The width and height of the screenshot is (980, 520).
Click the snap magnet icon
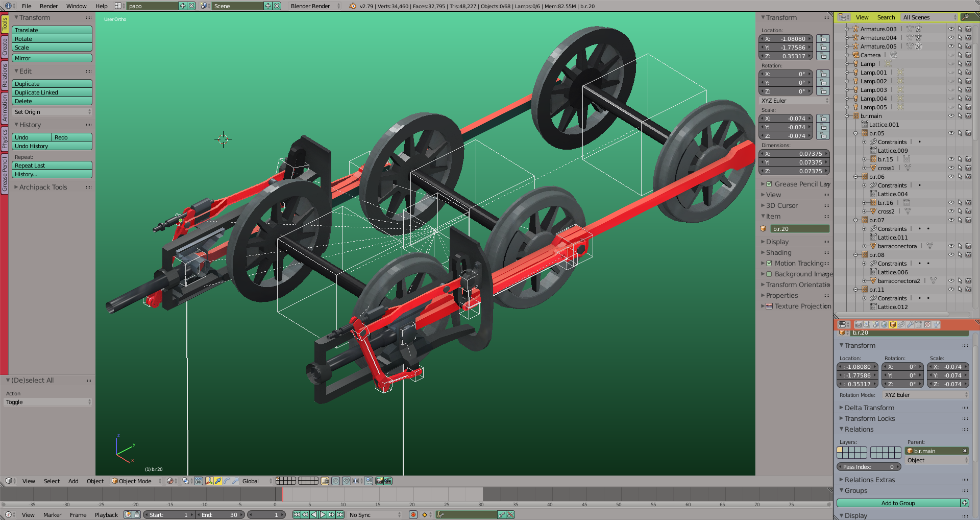click(346, 481)
